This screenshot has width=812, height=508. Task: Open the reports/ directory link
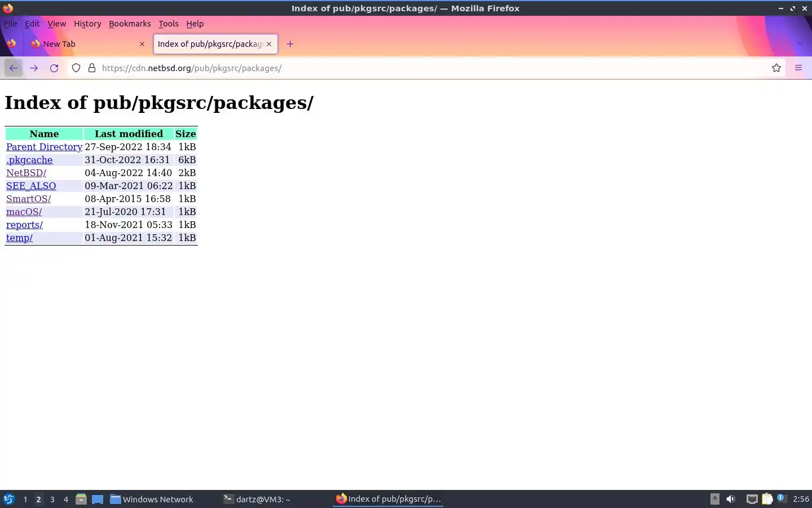[x=24, y=225]
